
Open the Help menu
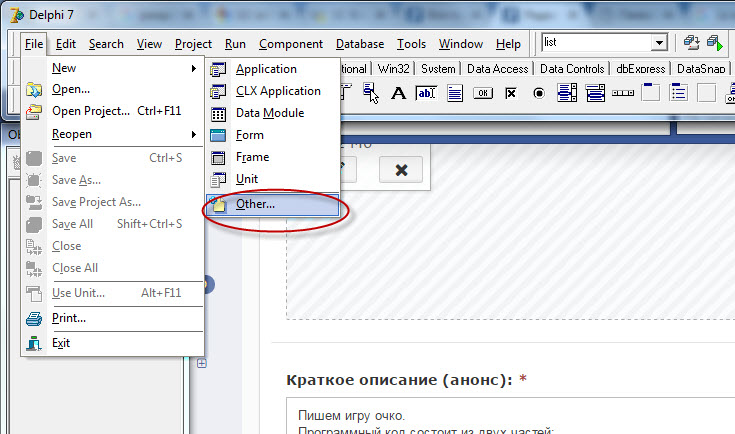508,44
